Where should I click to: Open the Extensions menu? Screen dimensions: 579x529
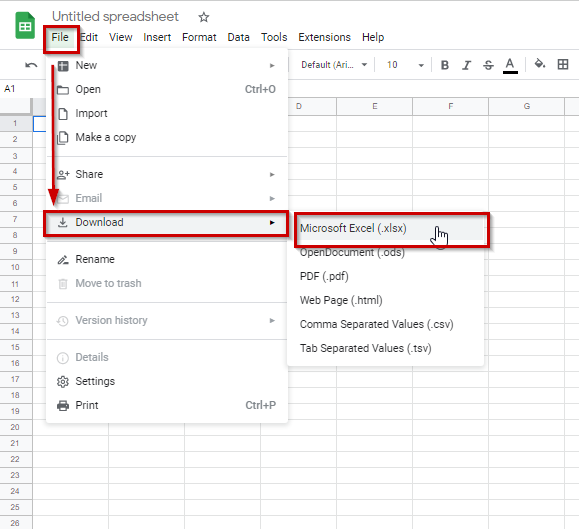click(x=324, y=37)
